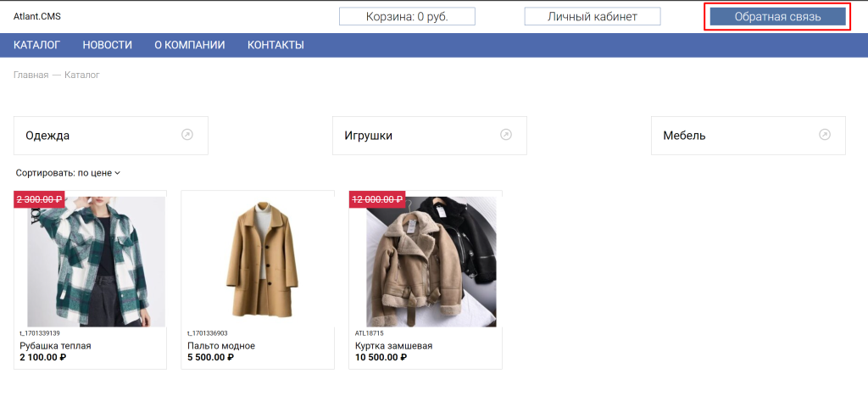Click the SKU ATL18715

tap(370, 333)
